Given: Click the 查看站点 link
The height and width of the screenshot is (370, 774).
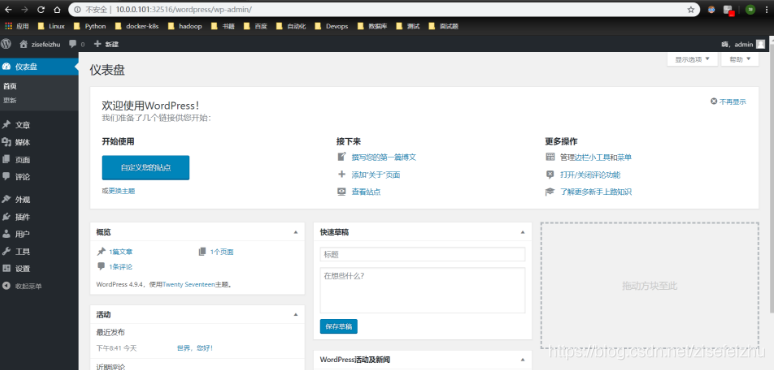Looking at the screenshot, I should point(366,192).
